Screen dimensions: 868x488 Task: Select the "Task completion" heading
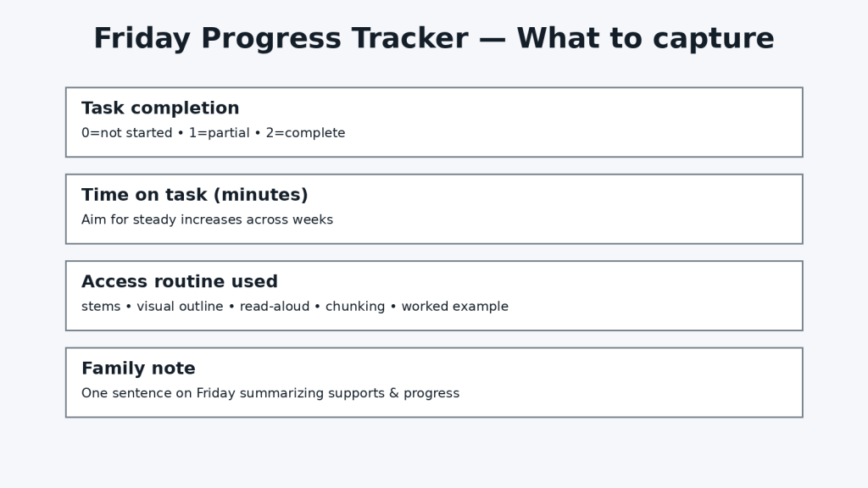tap(160, 108)
